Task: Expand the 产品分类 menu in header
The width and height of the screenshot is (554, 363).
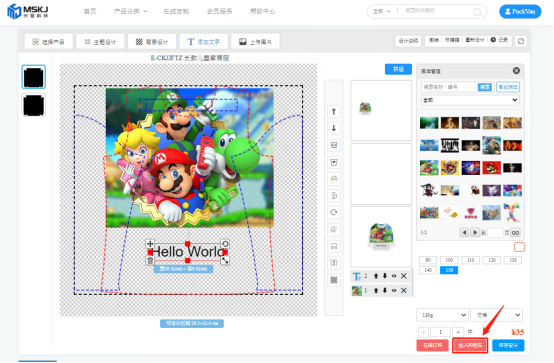Action: point(130,11)
